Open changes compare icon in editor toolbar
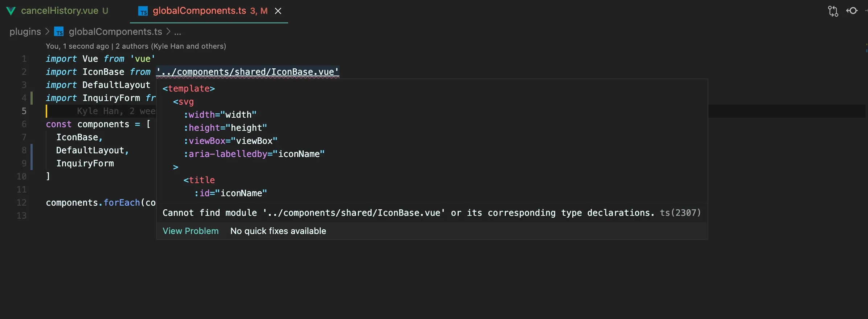The height and width of the screenshot is (319, 868). point(833,11)
